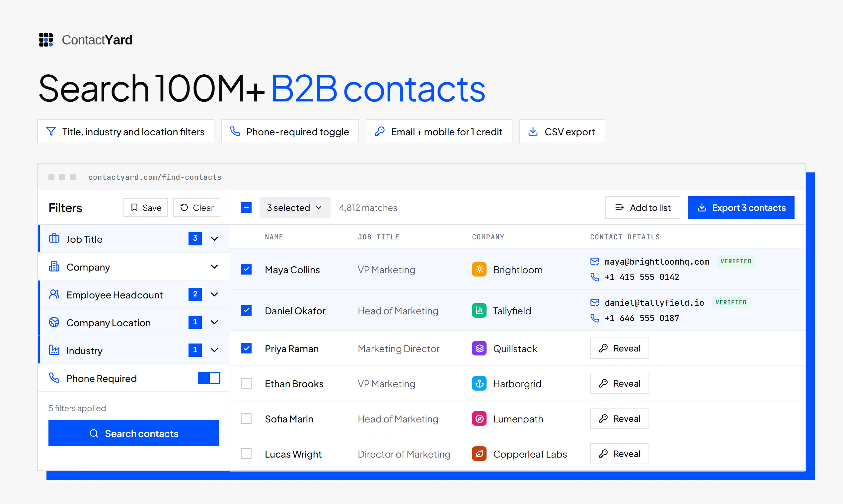Click the select-all indeterminate checkbox
Viewport: 843px width, 504px height.
[x=246, y=208]
